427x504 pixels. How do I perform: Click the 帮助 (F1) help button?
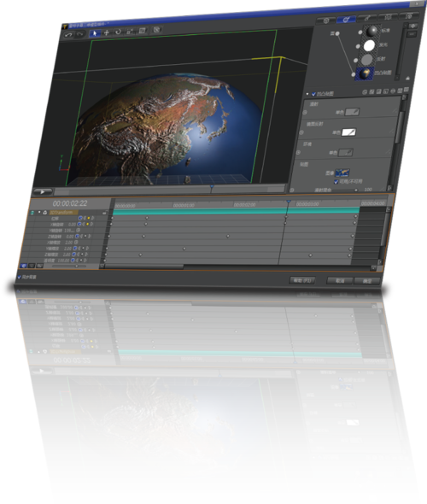pyautogui.click(x=302, y=280)
